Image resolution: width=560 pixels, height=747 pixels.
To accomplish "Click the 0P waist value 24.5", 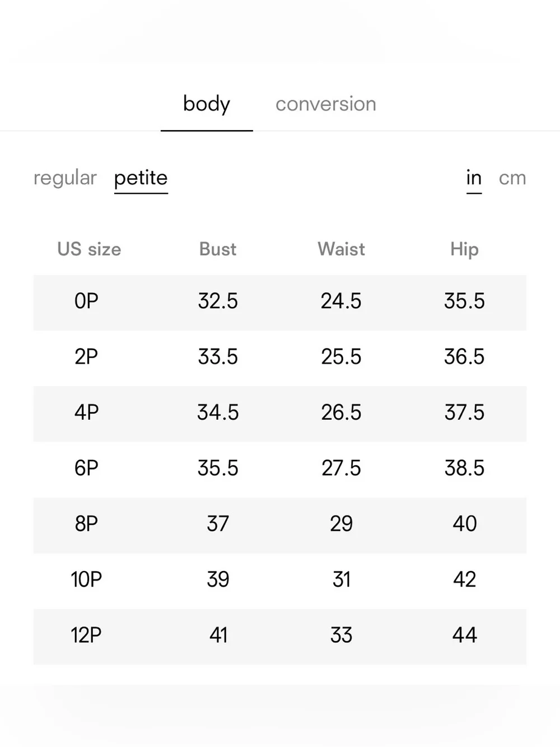I will [341, 301].
